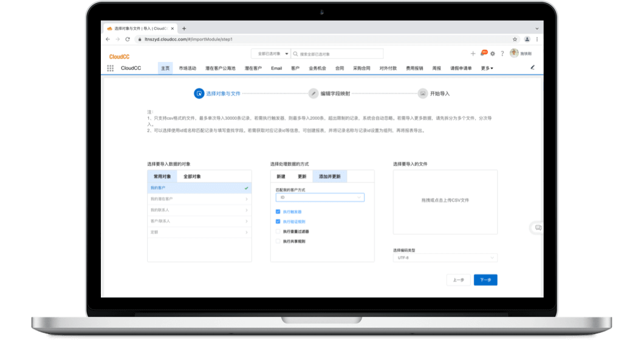This screenshot has height=340, width=644.
Task: Click the user name beside the avatar
Action: (x=526, y=54)
